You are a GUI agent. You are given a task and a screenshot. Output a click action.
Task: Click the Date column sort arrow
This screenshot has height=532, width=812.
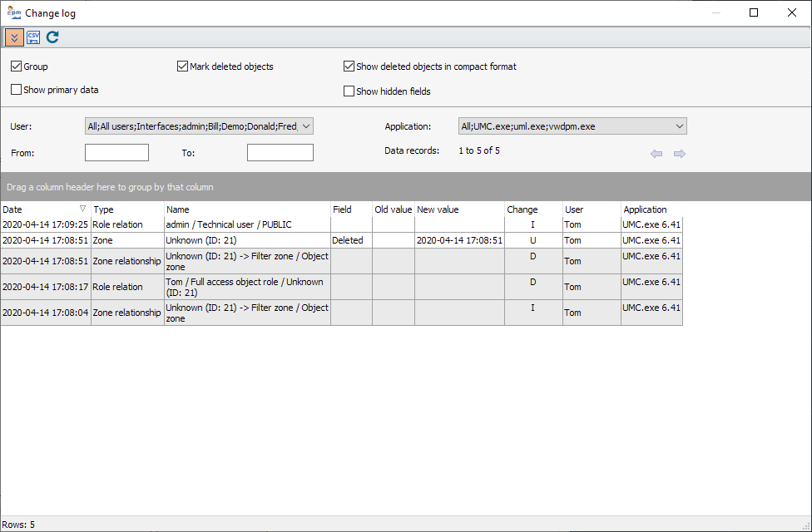(82, 209)
